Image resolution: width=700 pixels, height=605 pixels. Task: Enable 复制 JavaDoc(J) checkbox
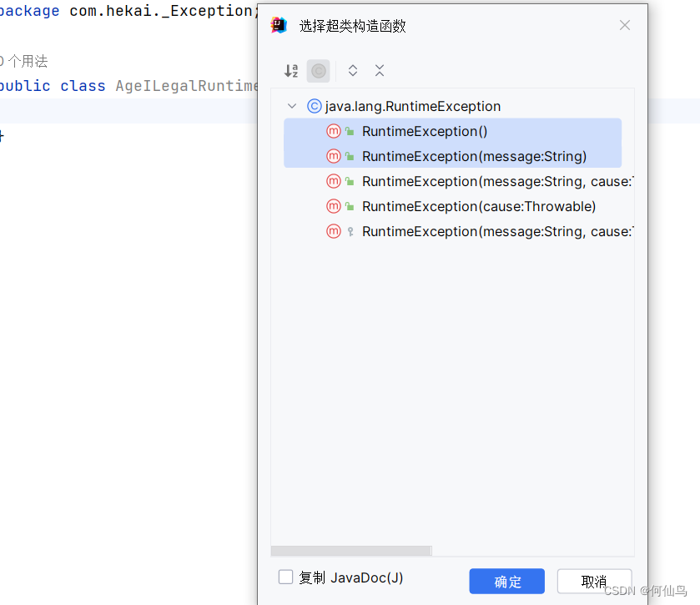coord(285,577)
